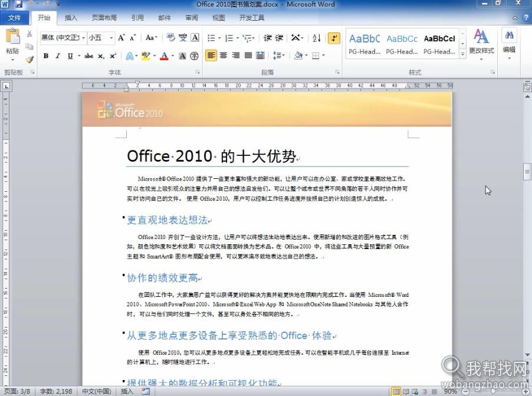
Task: Toggle strikethrough formatting
Action: click(x=88, y=56)
